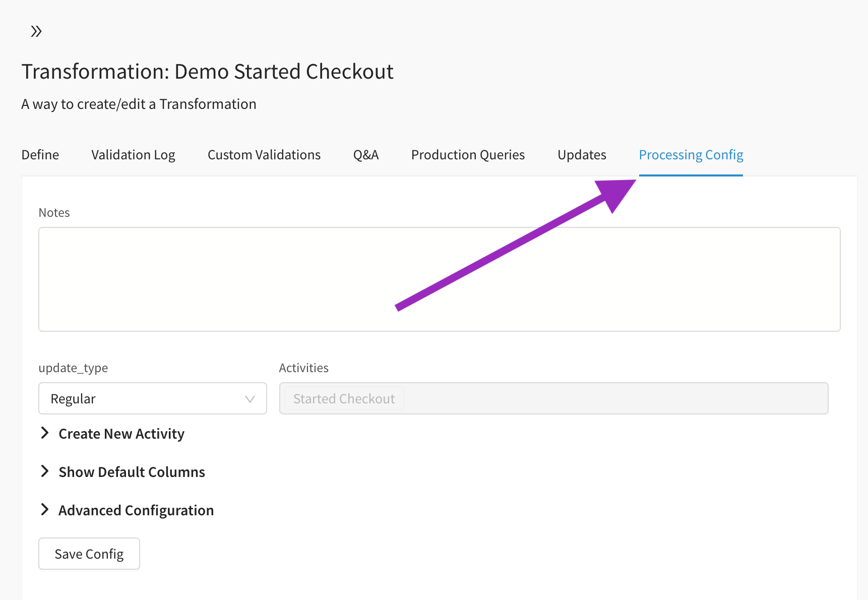Click empty area of the Activities field
This screenshot has height=600, width=868.
coord(605,399)
